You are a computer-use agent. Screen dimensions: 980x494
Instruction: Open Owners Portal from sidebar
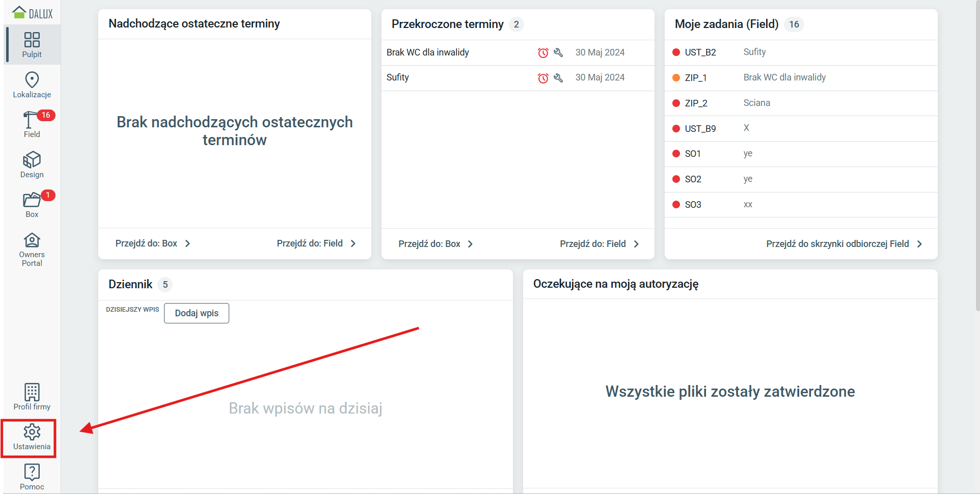pyautogui.click(x=32, y=249)
